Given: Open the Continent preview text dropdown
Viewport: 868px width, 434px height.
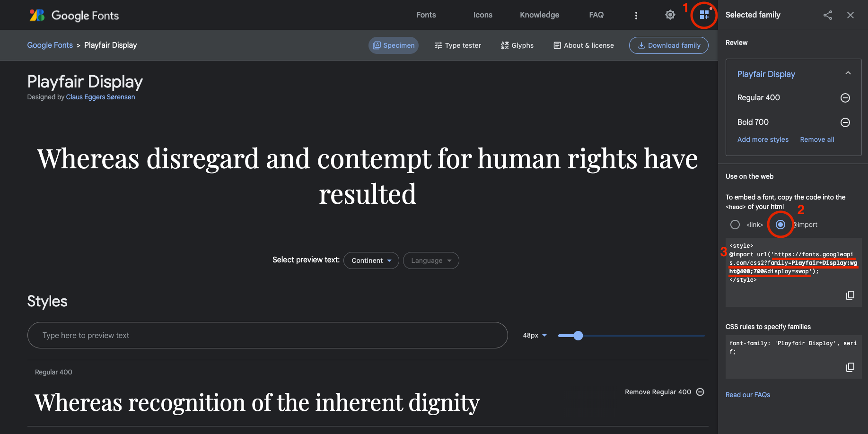Looking at the screenshot, I should (x=371, y=260).
